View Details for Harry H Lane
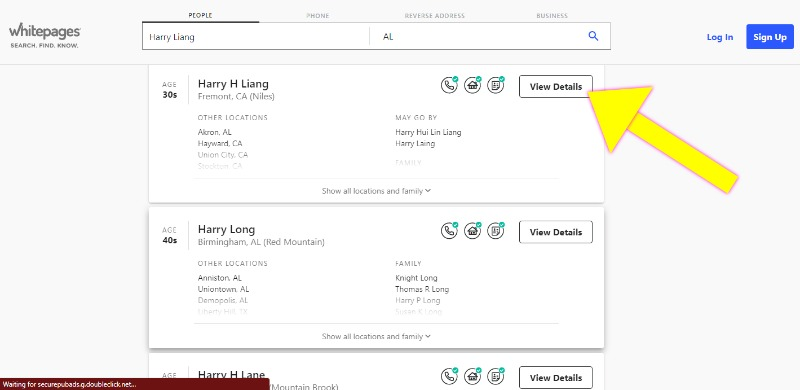 (556, 378)
